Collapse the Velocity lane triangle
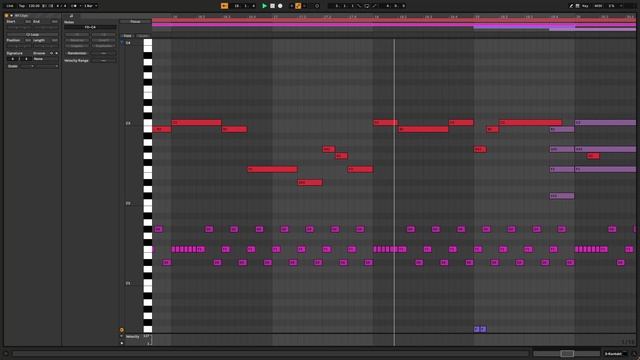 pos(122,336)
